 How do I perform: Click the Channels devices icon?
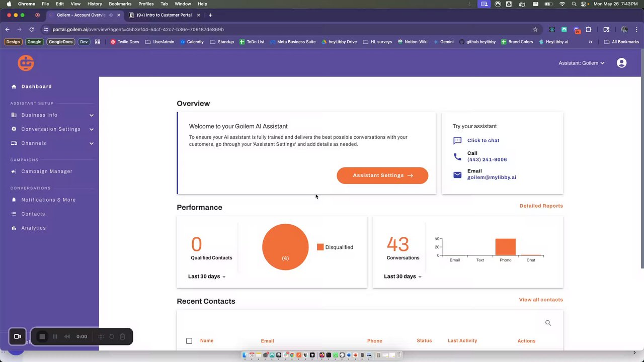coord(14,143)
